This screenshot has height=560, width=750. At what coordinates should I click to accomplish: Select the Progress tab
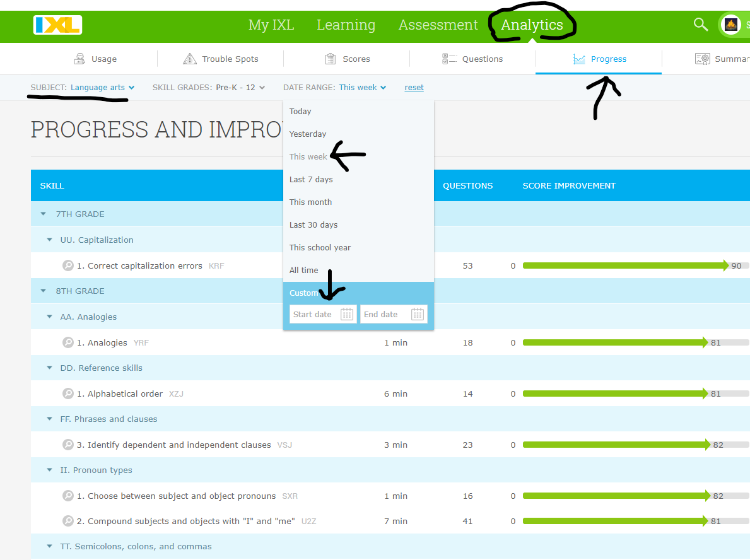[599, 59]
